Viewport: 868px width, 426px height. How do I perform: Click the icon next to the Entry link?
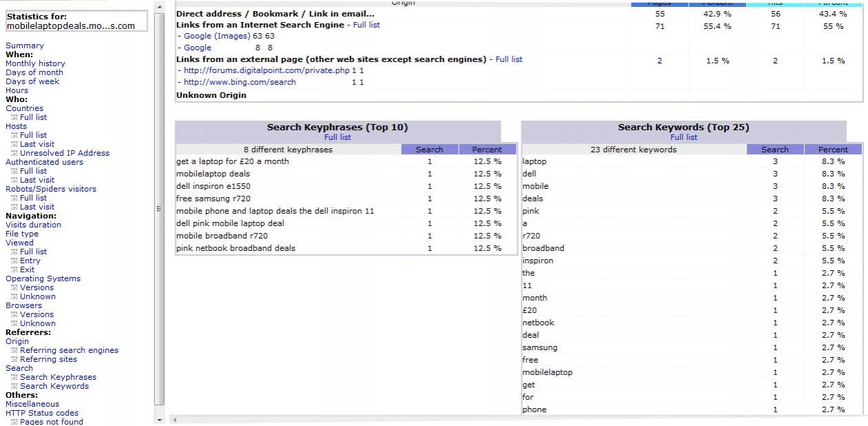[14, 261]
